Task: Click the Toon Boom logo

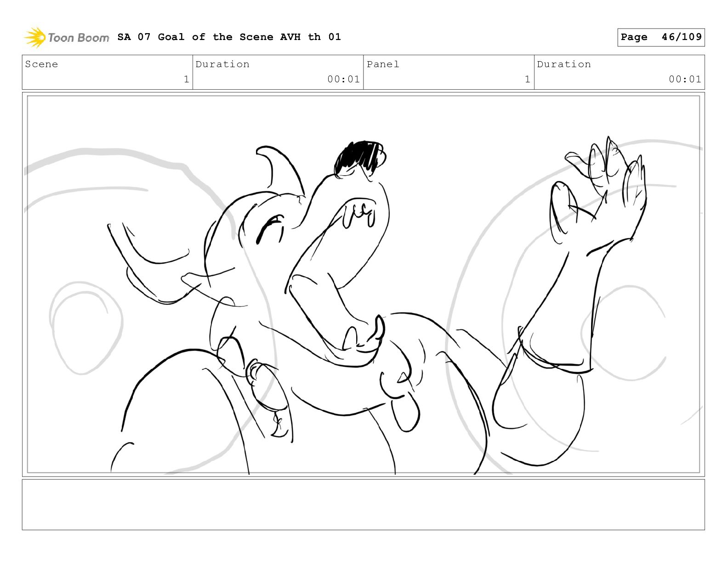Action: (x=67, y=37)
